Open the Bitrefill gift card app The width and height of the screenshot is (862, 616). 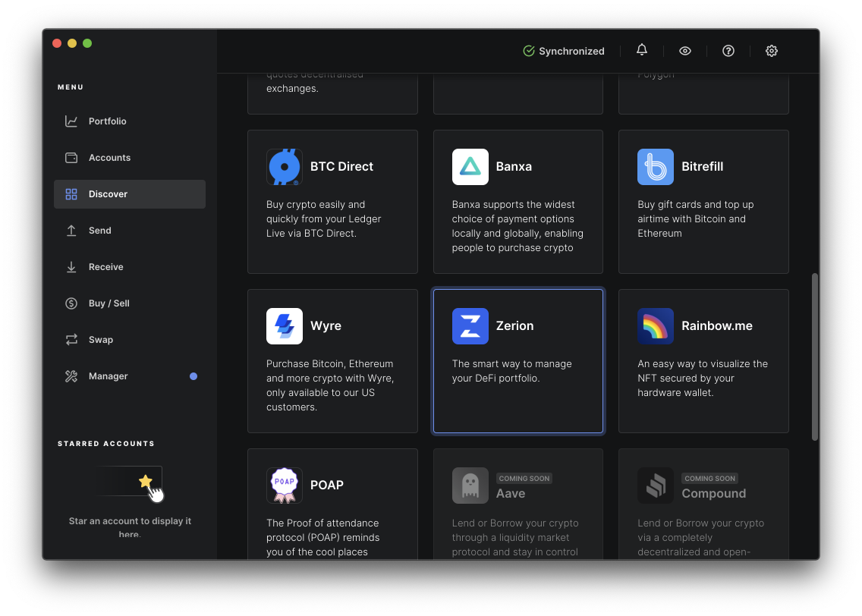tap(703, 202)
